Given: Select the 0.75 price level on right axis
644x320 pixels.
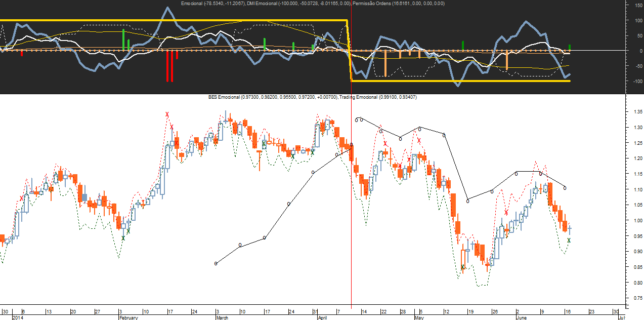Looking at the screenshot, I should [x=634, y=298].
